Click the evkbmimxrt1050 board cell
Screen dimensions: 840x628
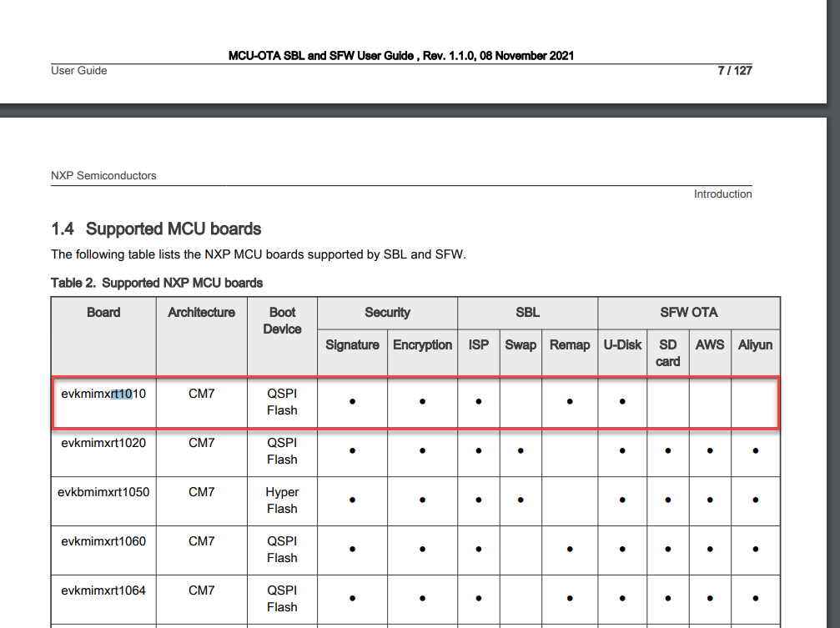103,491
